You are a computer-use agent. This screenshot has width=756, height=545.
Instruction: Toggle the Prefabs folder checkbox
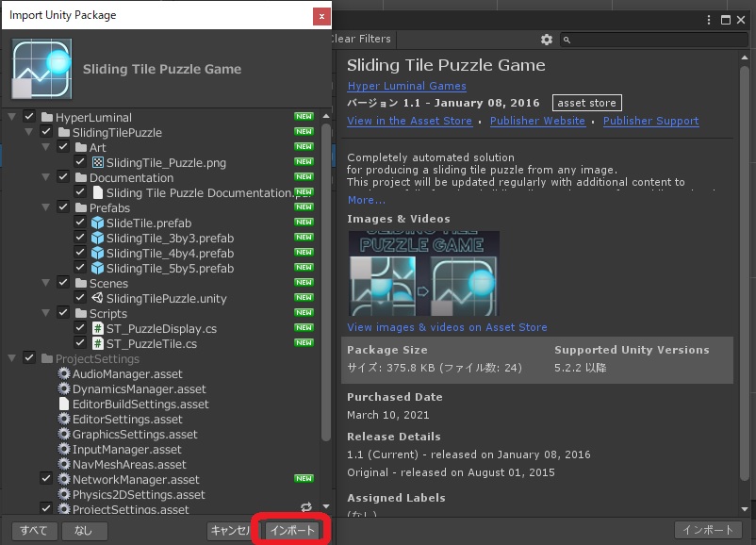pos(63,206)
